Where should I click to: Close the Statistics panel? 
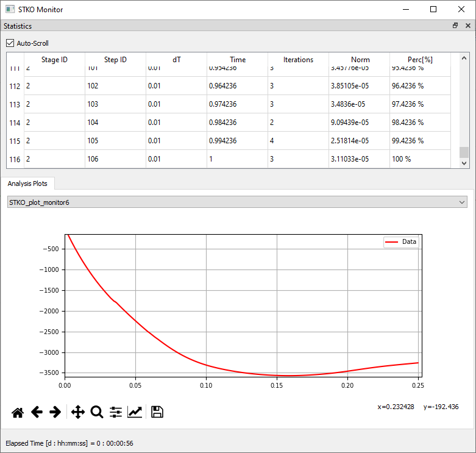click(x=468, y=26)
